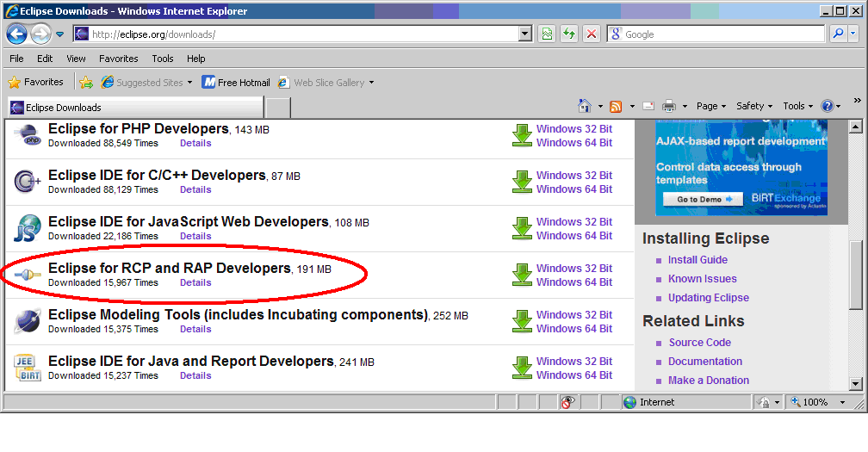This screenshot has width=868, height=452.
Task: Add to Favorites bar star icon
Action: (x=86, y=83)
